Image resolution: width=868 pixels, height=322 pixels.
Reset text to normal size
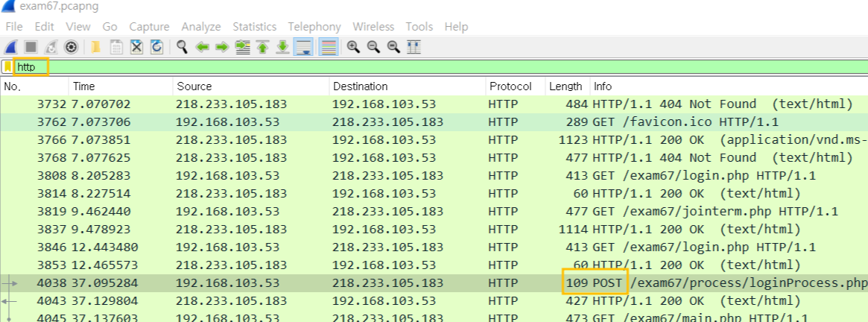coord(393,47)
